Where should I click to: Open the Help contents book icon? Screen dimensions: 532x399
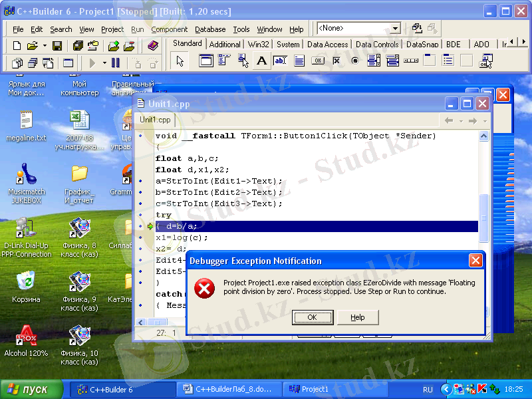point(153,45)
